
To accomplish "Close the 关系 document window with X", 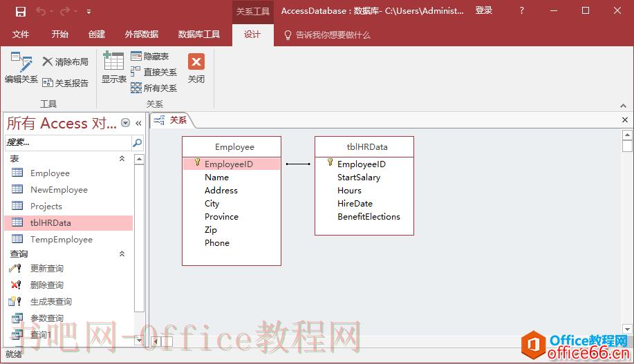I will pyautogui.click(x=625, y=120).
